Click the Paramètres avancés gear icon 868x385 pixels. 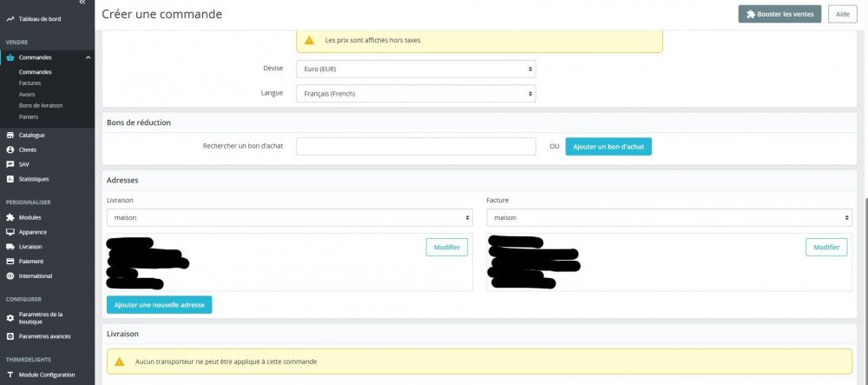coord(10,336)
